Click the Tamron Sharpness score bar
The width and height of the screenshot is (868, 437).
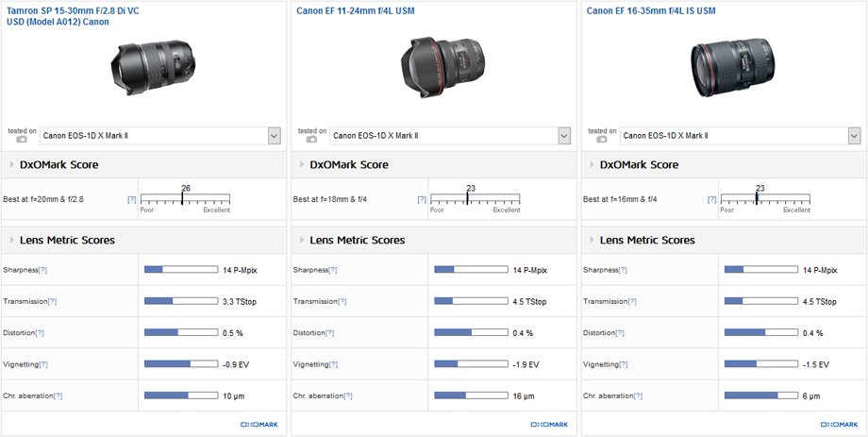click(x=181, y=270)
